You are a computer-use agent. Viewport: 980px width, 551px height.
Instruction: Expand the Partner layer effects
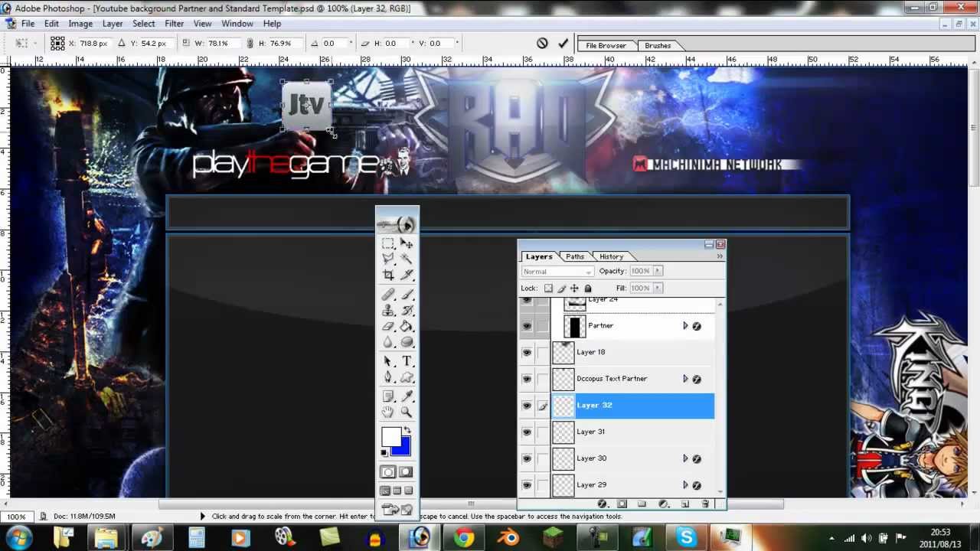point(685,326)
